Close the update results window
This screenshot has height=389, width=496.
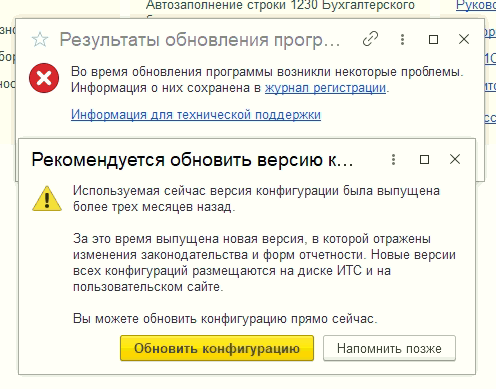click(x=464, y=39)
